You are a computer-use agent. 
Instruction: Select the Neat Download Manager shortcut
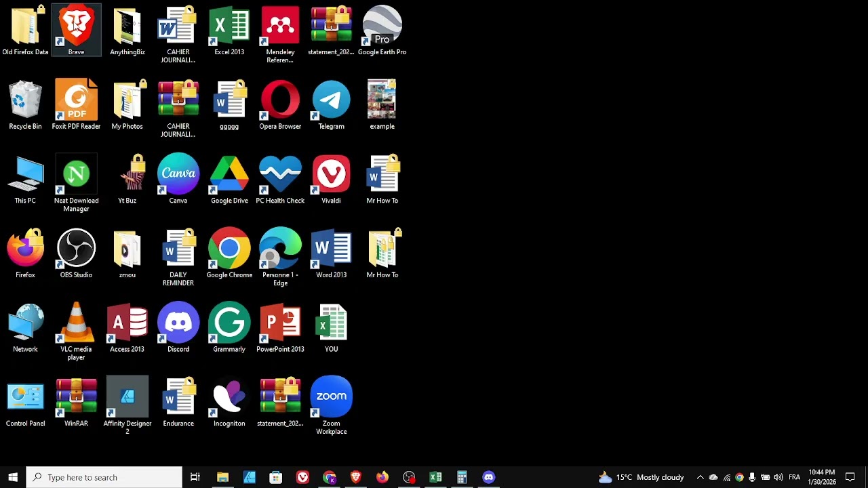76,184
